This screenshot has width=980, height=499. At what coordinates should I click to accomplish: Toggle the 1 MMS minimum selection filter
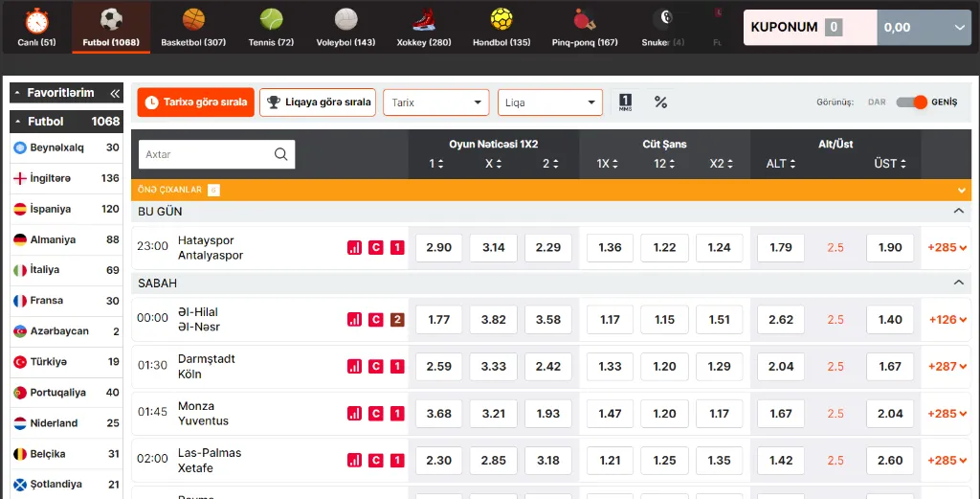[626, 102]
